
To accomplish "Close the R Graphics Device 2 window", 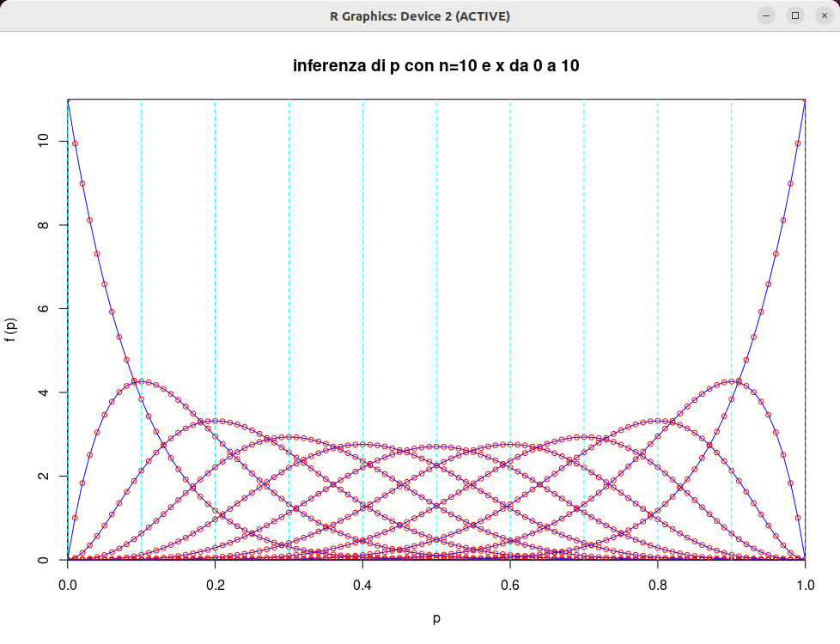I will coord(825,15).
